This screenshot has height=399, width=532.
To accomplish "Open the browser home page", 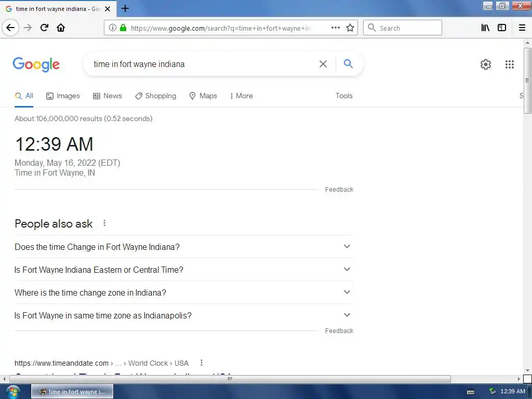I will (61, 28).
